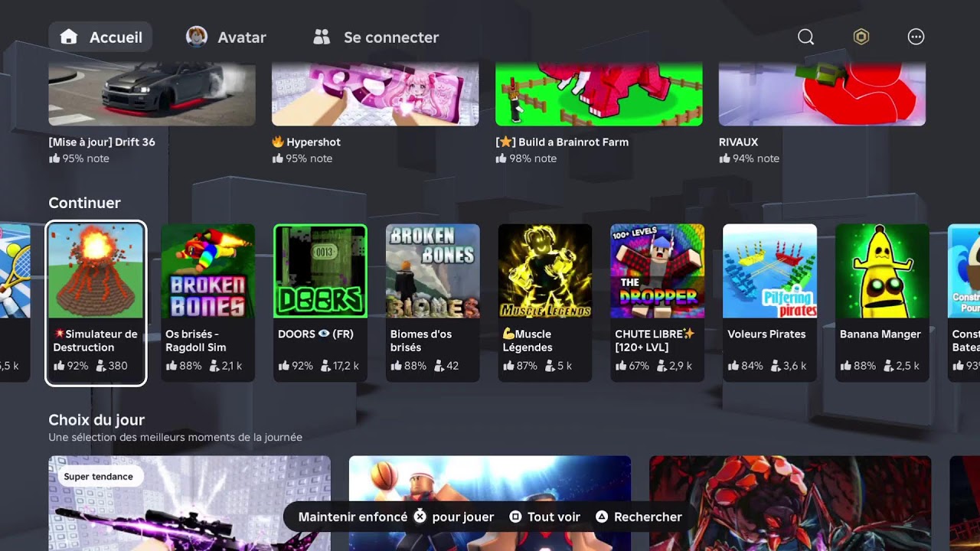Screen dimensions: 980x551
Task: Click the people icon beside Se connecter
Action: click(x=322, y=37)
